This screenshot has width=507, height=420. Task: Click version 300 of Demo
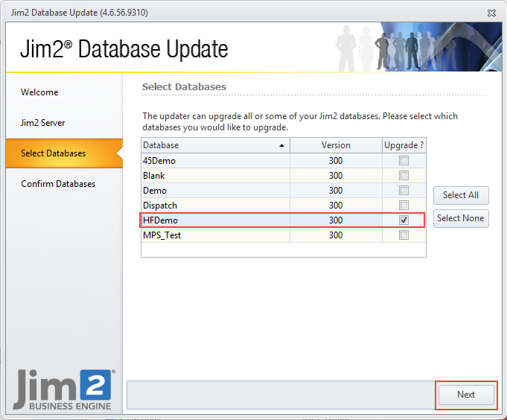point(336,191)
